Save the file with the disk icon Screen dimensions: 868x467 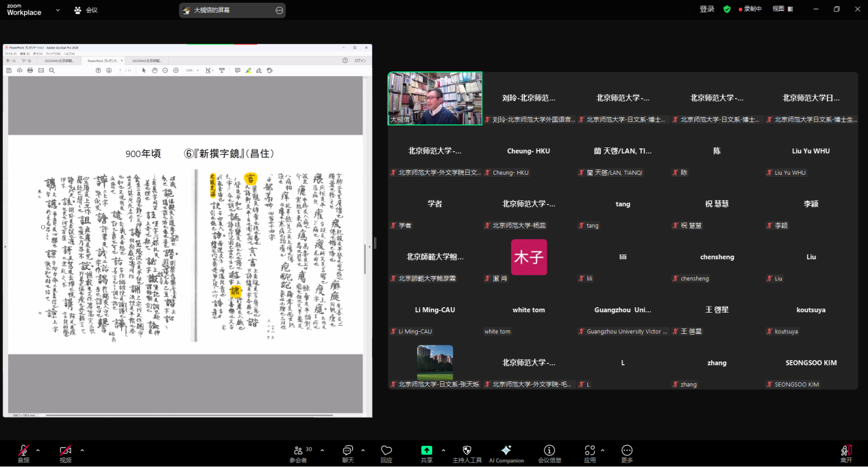(9, 71)
